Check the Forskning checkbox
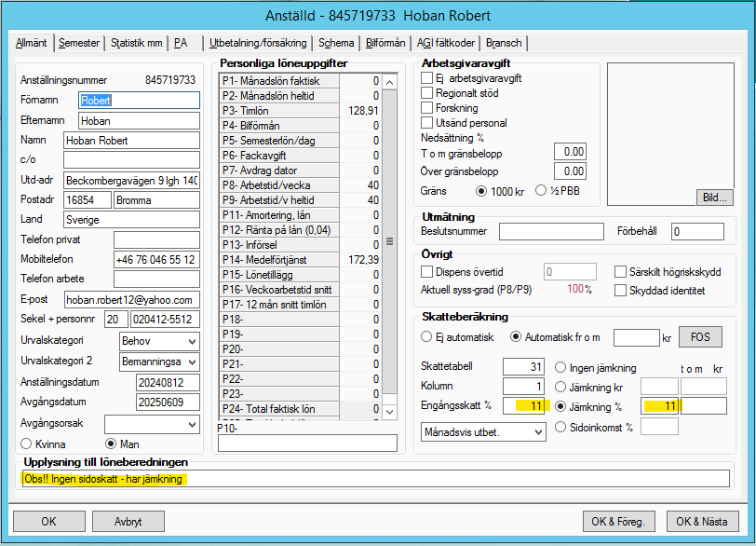The height and width of the screenshot is (546, 756). (x=427, y=108)
